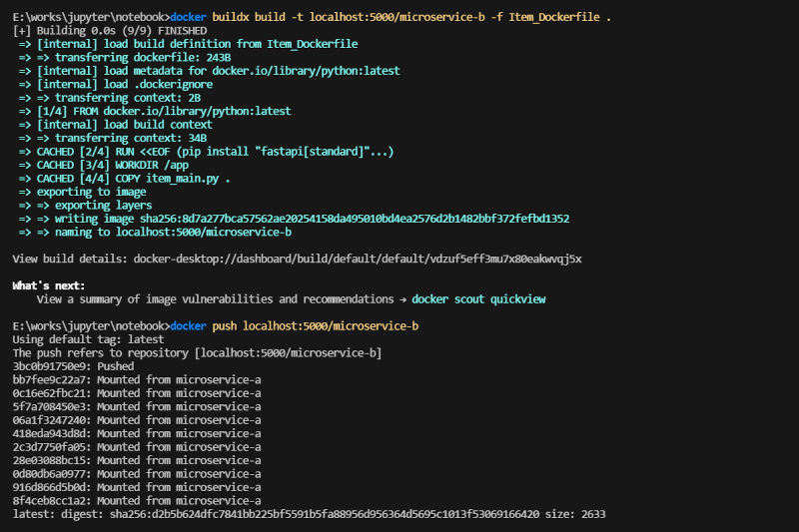Click layer '0c16e62fbc21: Mounted from microservice-a'
799x532 pixels.
[137, 393]
